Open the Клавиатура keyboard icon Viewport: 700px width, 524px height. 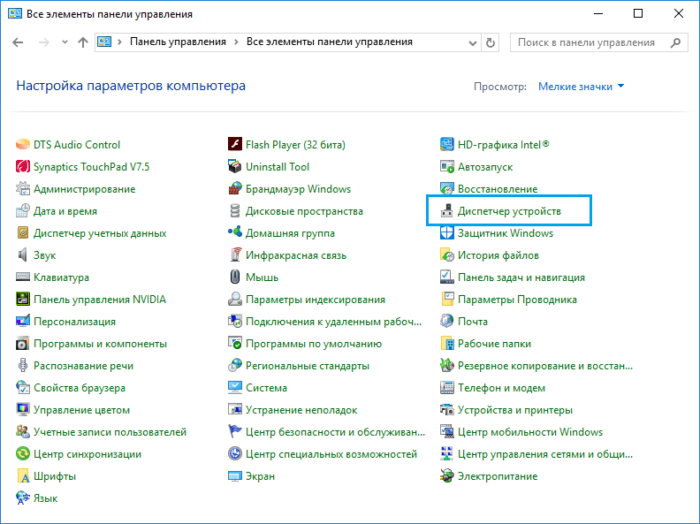tap(22, 277)
